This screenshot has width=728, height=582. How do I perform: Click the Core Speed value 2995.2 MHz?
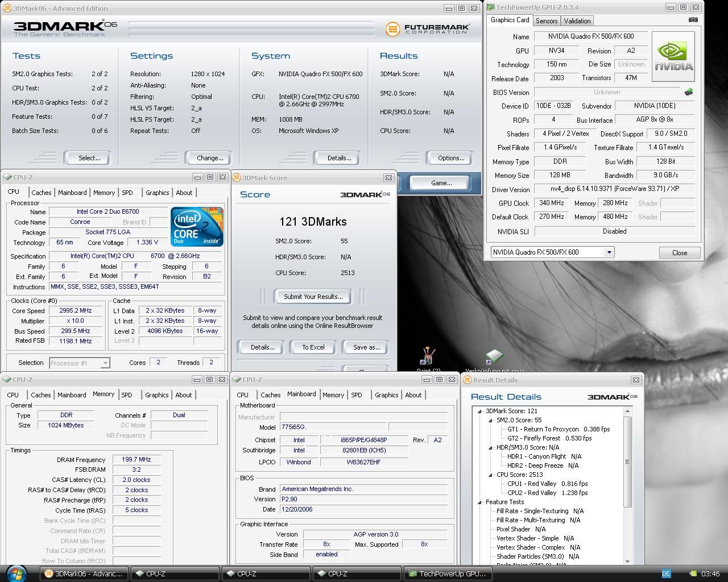click(x=75, y=311)
